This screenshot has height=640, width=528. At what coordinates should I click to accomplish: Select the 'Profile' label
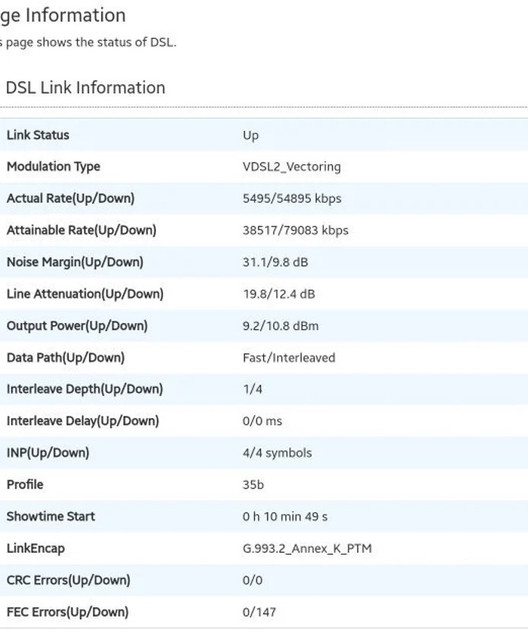(25, 485)
